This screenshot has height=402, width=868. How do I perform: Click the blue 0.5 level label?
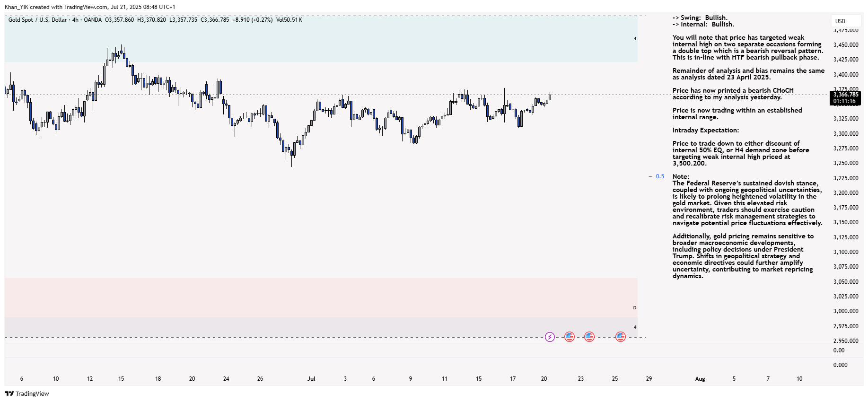[660, 176]
